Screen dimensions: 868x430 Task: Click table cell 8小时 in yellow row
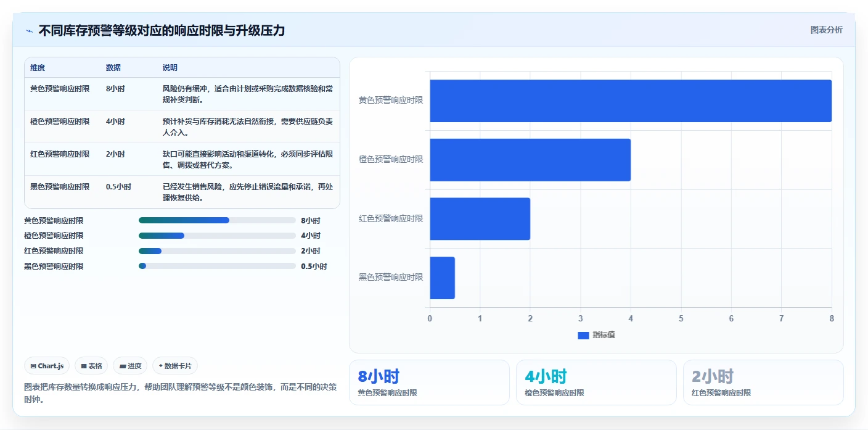[115, 89]
